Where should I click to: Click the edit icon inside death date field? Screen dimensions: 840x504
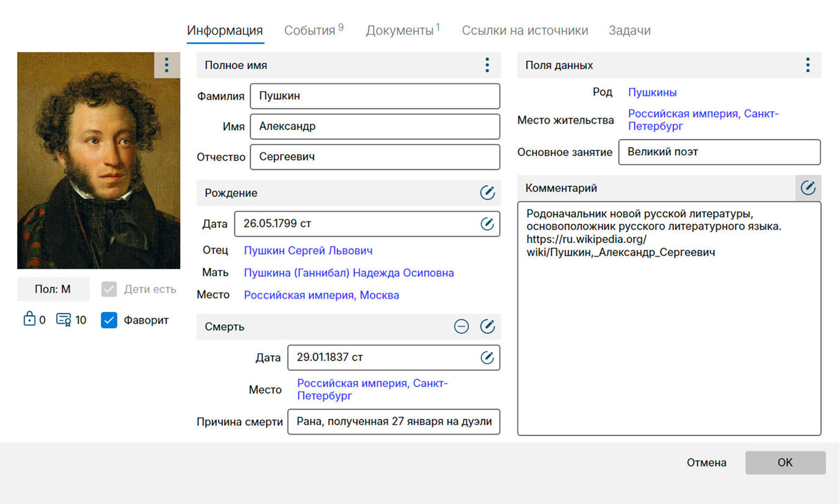[487, 357]
